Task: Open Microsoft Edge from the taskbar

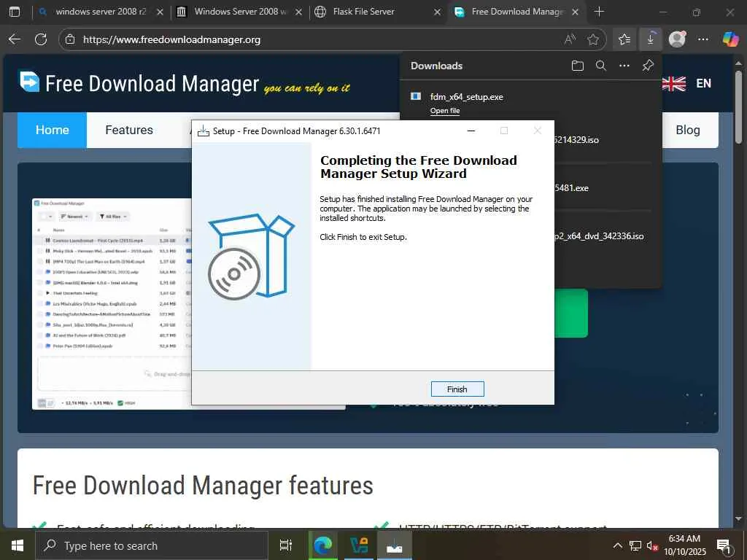Action: tap(323, 545)
